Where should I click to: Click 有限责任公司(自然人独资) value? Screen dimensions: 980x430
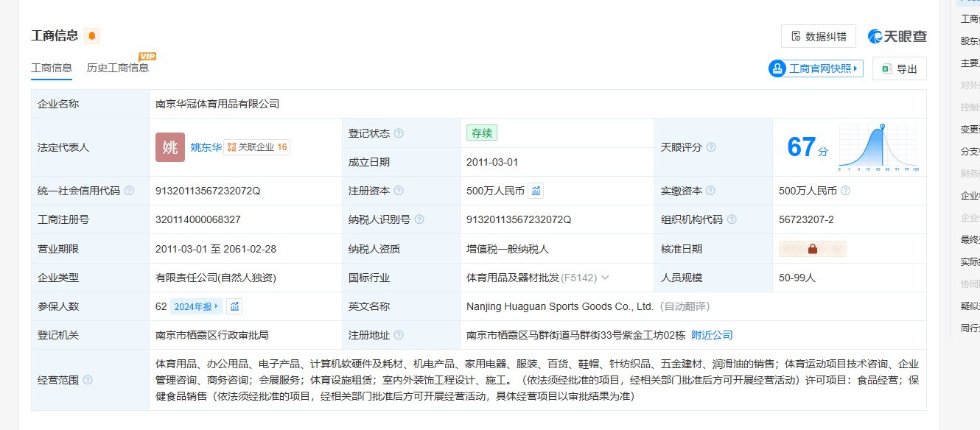[216, 278]
